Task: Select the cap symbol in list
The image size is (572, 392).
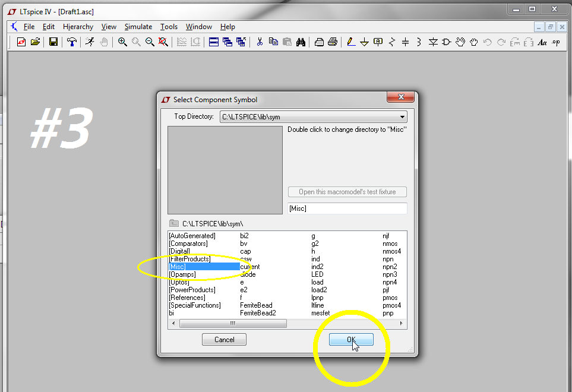Action: pyautogui.click(x=245, y=252)
